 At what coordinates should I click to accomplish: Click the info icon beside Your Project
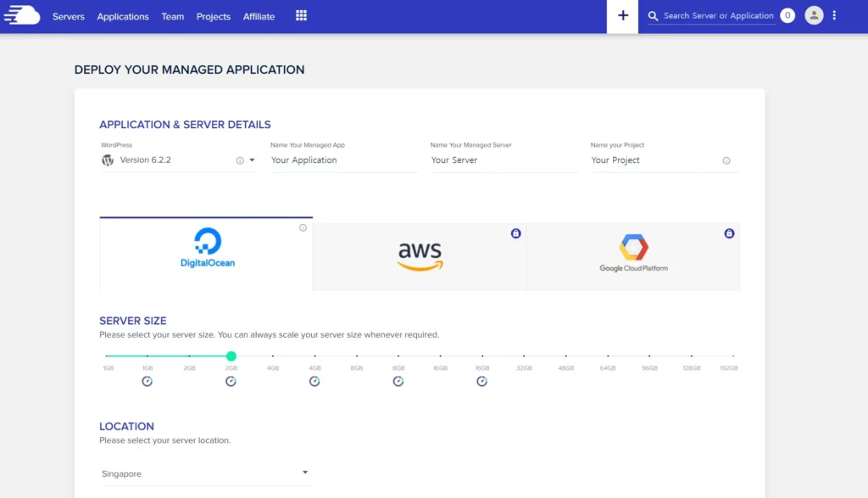tap(726, 160)
